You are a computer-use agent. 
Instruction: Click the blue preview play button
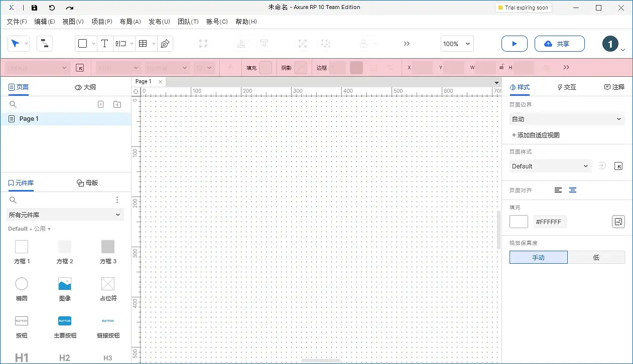514,44
